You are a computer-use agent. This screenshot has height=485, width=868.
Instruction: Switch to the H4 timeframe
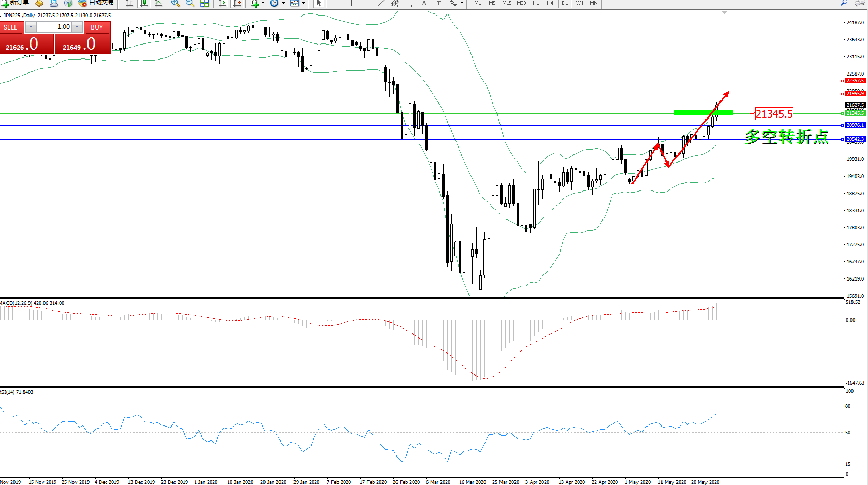(x=550, y=3)
